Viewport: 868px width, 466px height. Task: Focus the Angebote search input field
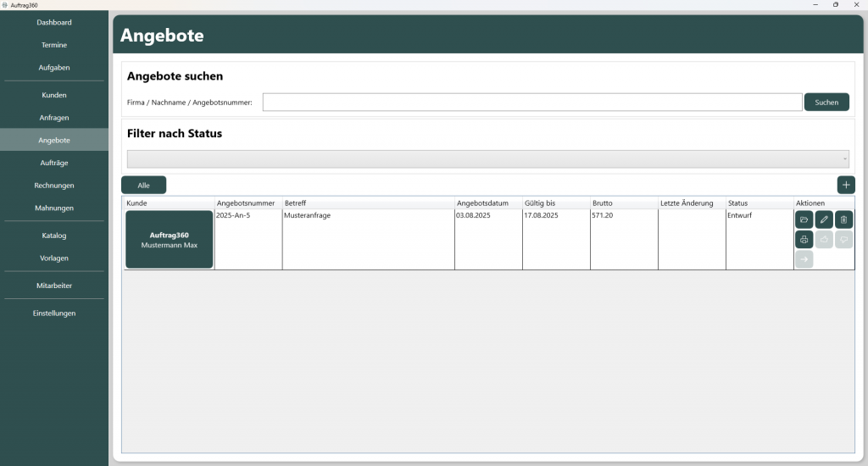click(531, 103)
